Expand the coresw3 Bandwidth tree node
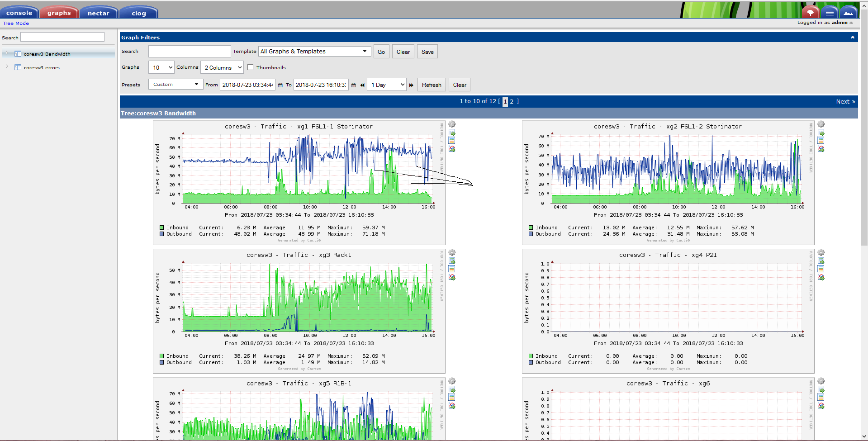 coord(7,53)
